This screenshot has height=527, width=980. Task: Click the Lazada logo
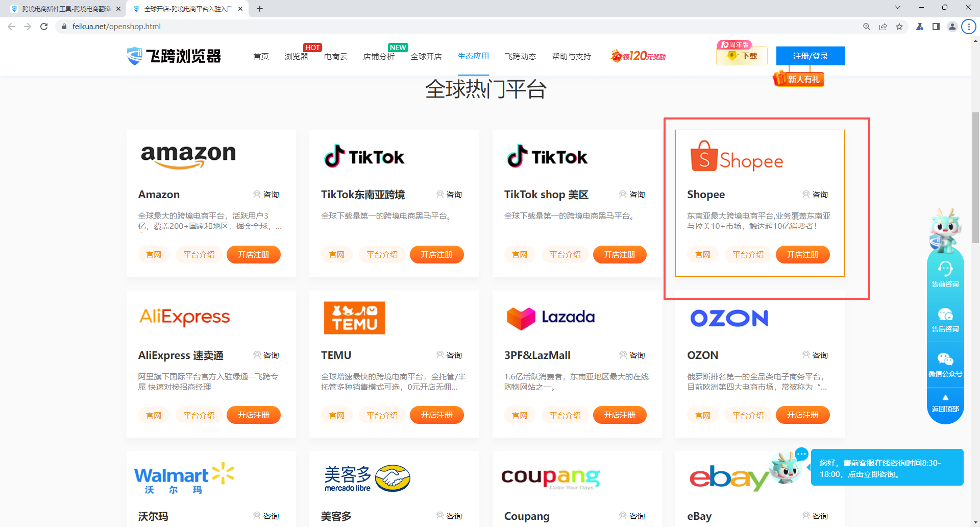551,318
